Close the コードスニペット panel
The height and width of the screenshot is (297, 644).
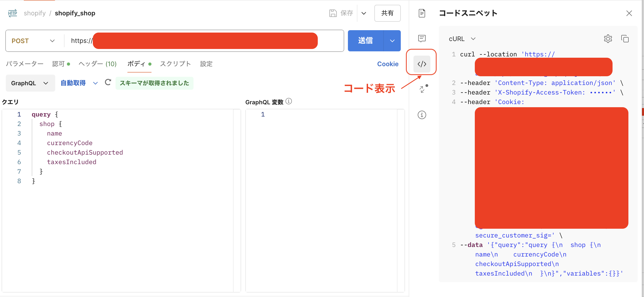[629, 13]
